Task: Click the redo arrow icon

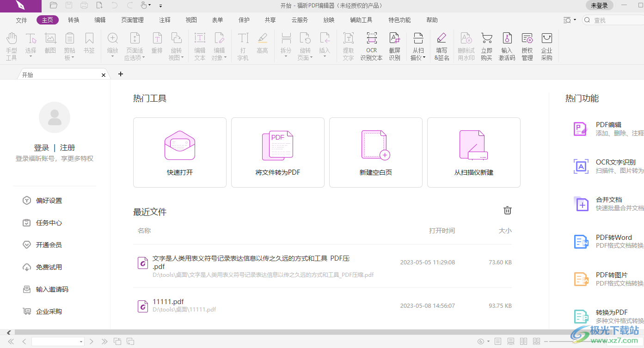Action: pyautogui.click(x=130, y=6)
